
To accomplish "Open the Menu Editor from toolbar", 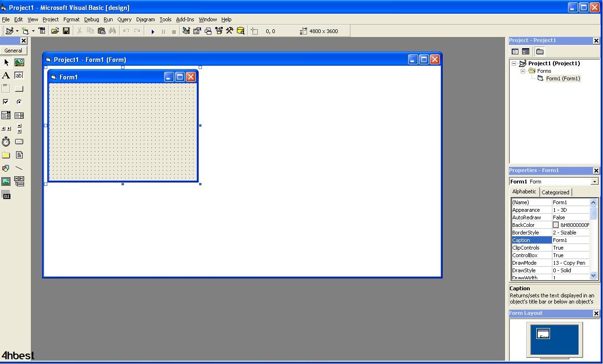I will click(42, 31).
